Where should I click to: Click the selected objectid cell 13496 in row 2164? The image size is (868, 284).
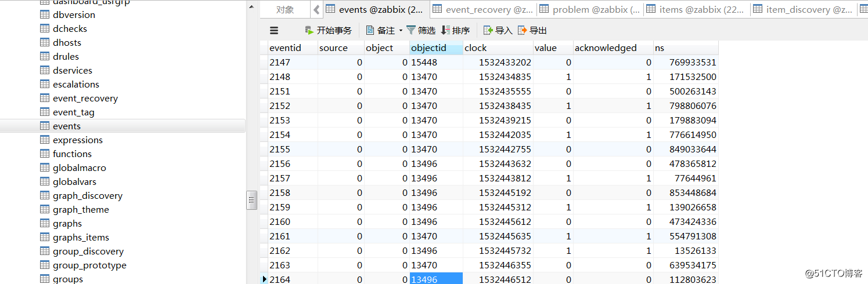tap(436, 279)
